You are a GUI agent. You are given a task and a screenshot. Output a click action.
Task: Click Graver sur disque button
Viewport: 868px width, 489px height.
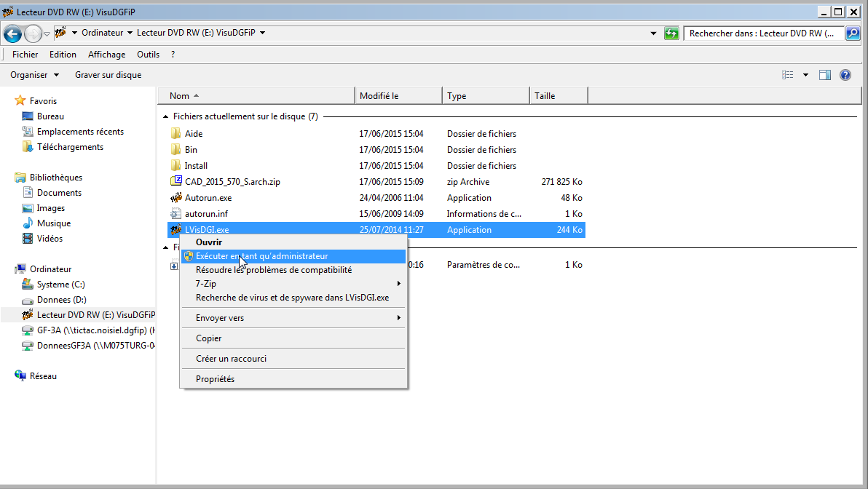(108, 75)
